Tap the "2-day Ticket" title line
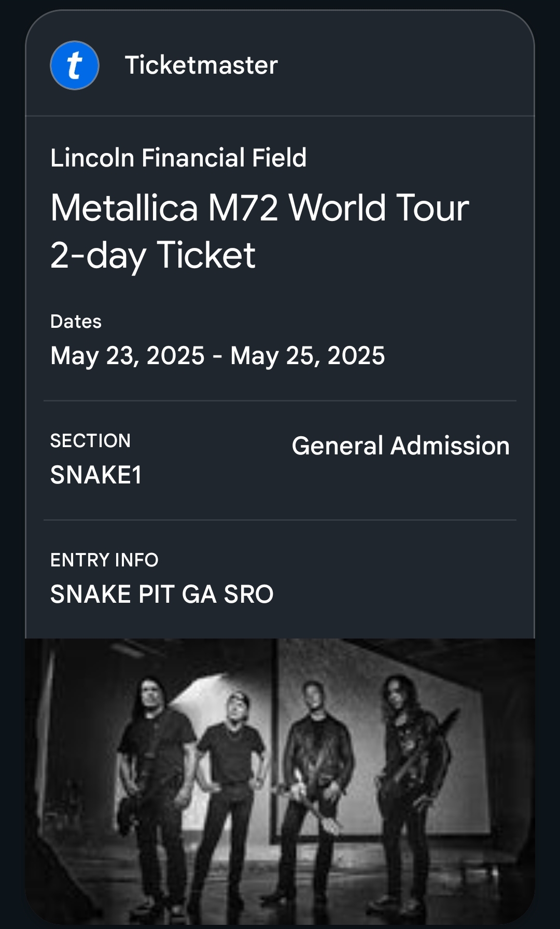This screenshot has width=560, height=929. tap(153, 255)
